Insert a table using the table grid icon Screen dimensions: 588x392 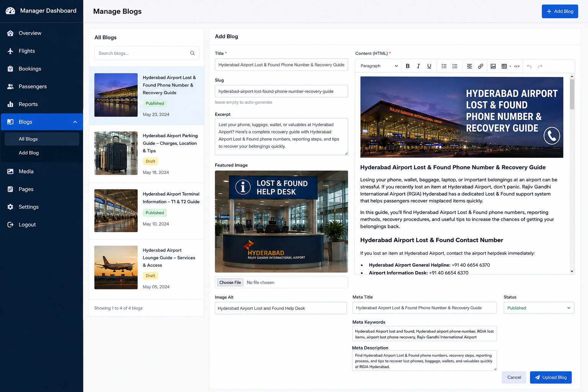pos(504,66)
